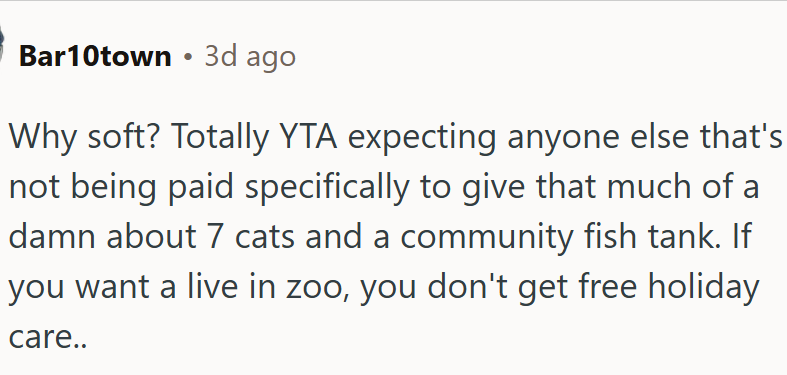Viewport: 787px width, 375px height.
Task: Click the final word "care.." in comment
Action: pos(48,338)
